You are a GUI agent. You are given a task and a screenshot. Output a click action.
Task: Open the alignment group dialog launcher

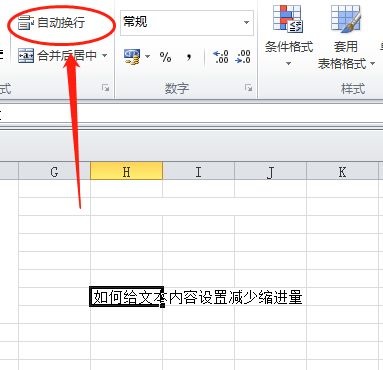106,88
